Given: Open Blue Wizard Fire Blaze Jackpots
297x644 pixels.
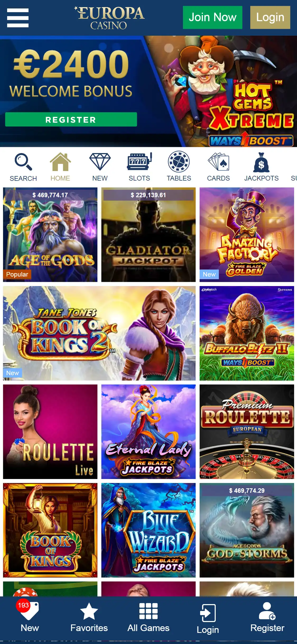Looking at the screenshot, I should [148, 530].
